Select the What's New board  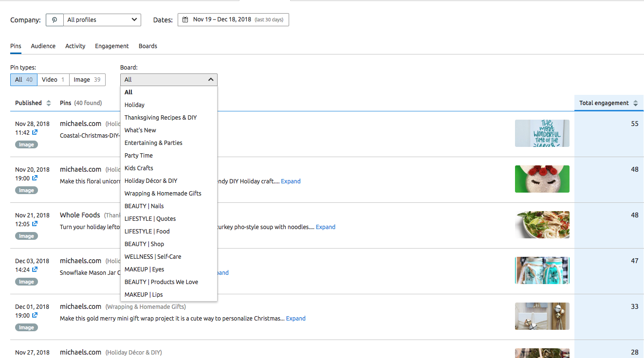(x=169, y=130)
